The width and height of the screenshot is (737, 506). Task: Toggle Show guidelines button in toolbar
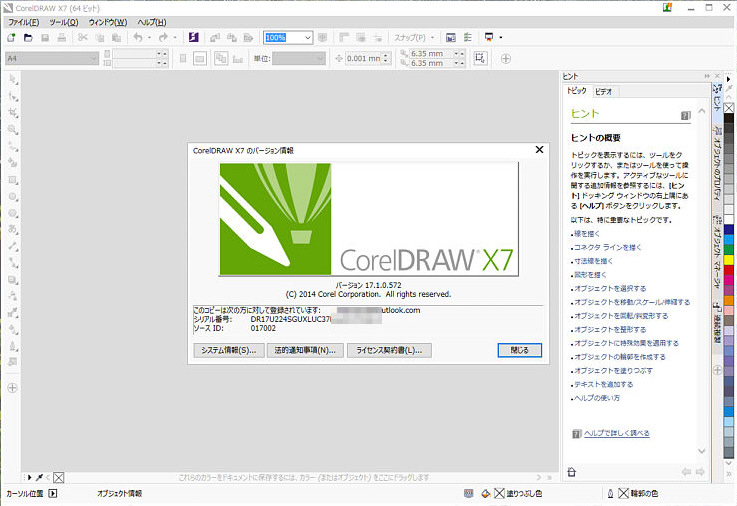click(x=378, y=38)
